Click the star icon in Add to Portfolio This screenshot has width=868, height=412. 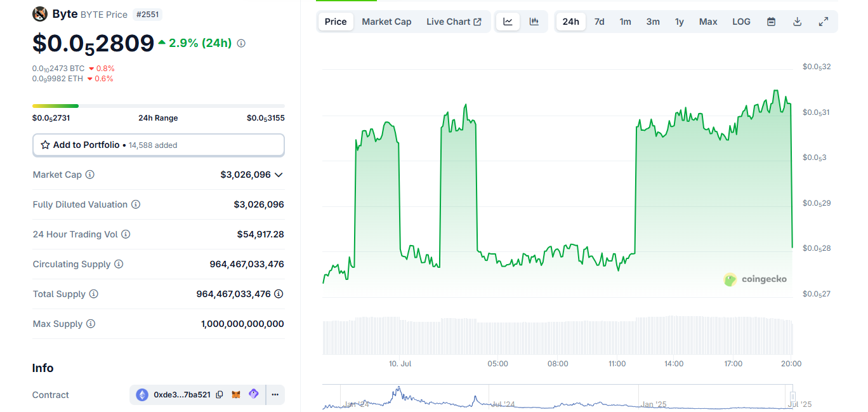pos(45,145)
